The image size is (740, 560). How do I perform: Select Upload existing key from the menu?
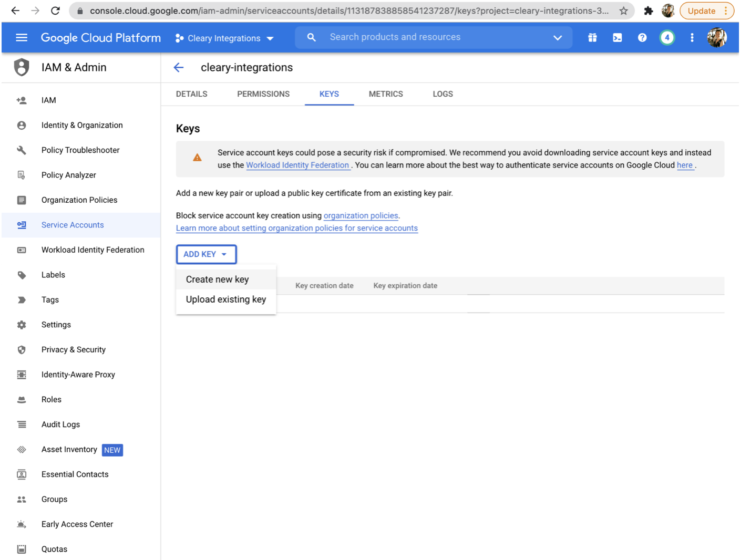click(x=226, y=299)
